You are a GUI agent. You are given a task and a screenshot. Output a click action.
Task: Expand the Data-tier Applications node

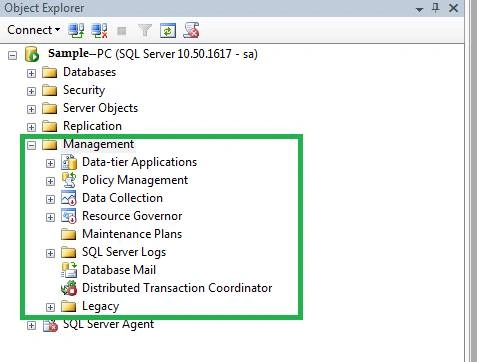pyautogui.click(x=50, y=163)
